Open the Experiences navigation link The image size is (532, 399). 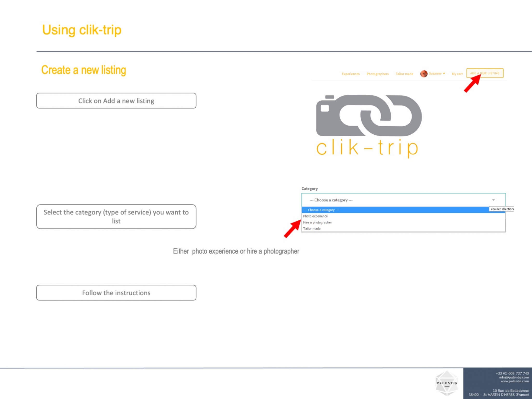coord(351,74)
